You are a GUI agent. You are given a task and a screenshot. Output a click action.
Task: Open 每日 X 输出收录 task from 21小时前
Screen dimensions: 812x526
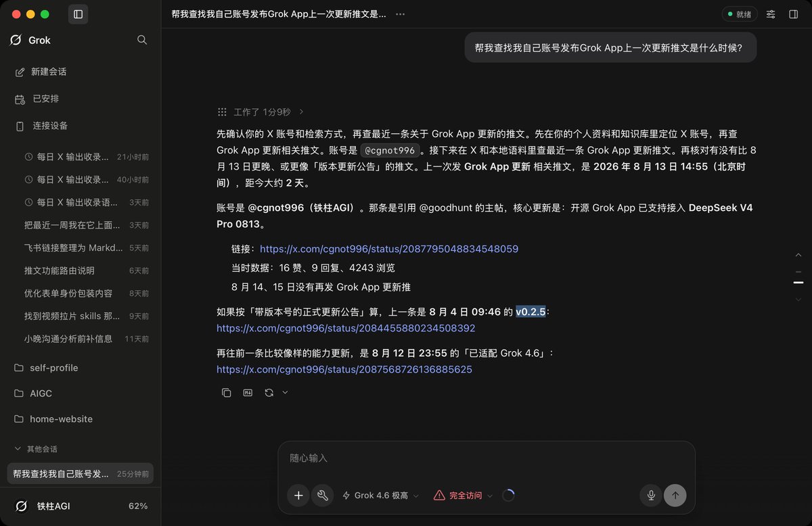point(87,157)
